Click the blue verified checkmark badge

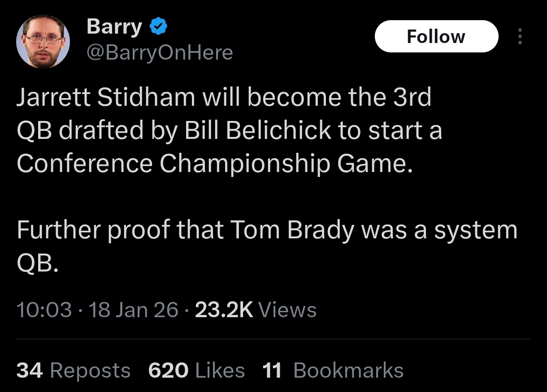[158, 27]
